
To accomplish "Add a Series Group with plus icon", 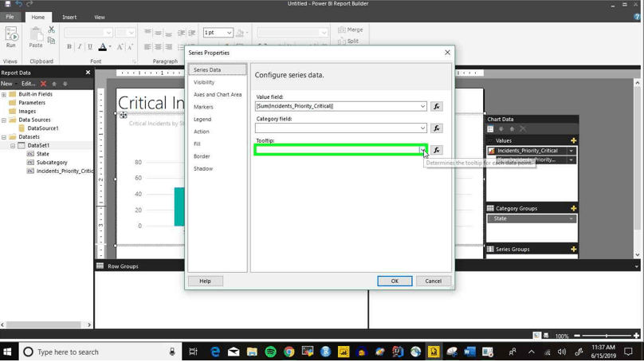I will click(573, 249).
